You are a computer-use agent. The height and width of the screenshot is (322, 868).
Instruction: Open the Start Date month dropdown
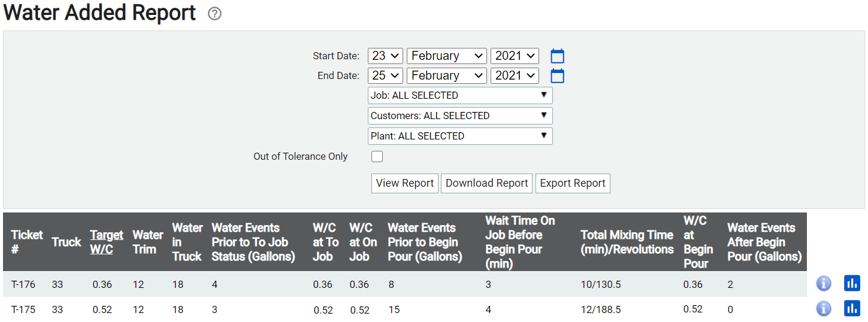click(x=446, y=56)
